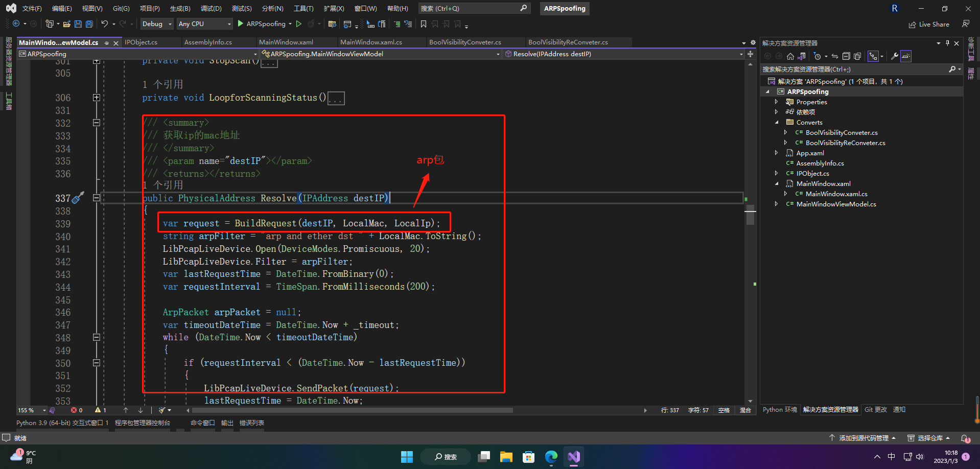Toggle the nested files view icon

tap(873, 56)
